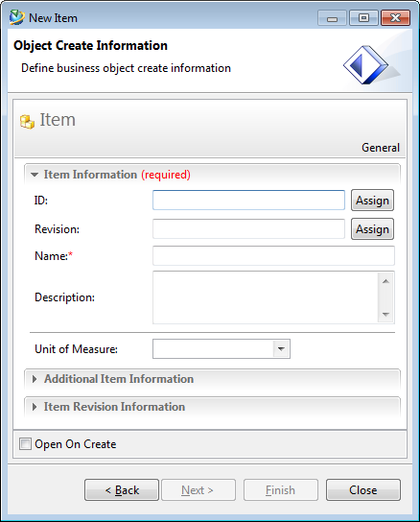Collapse the Item Information section
420x522 pixels.
(35, 175)
